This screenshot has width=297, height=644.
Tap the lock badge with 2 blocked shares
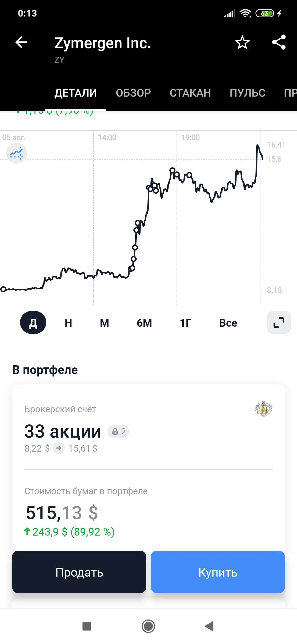118,431
